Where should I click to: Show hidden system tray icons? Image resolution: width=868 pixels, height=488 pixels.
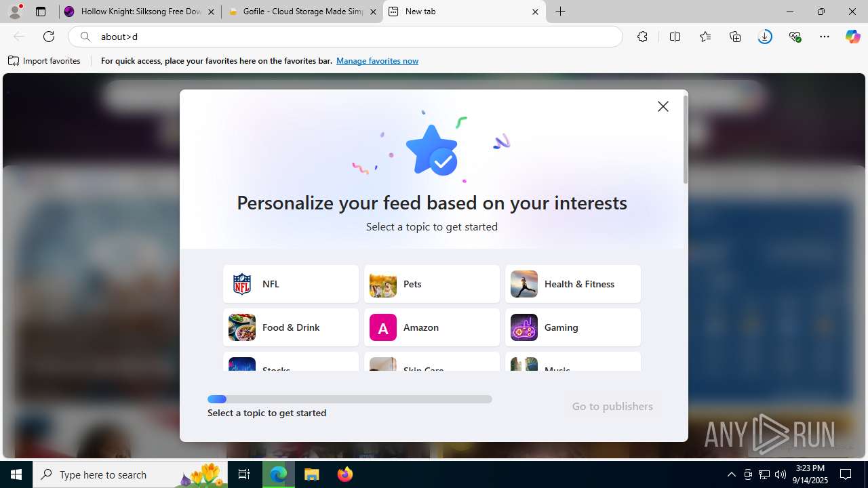[x=731, y=474]
